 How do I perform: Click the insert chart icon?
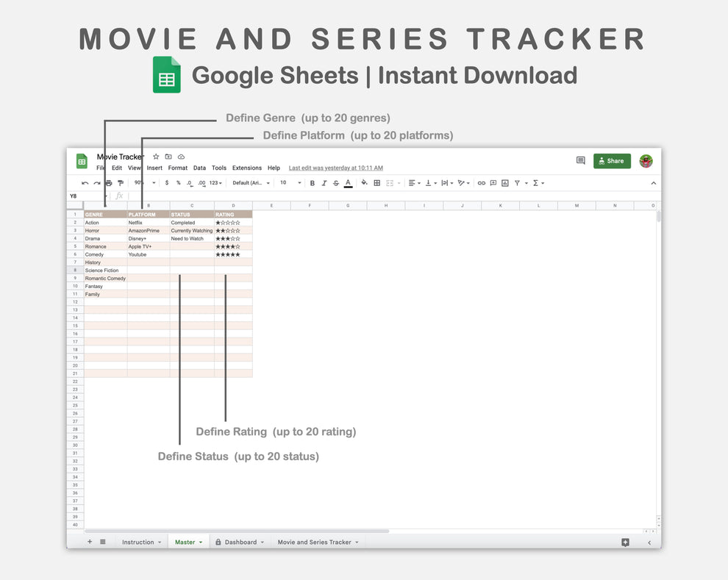tap(504, 183)
